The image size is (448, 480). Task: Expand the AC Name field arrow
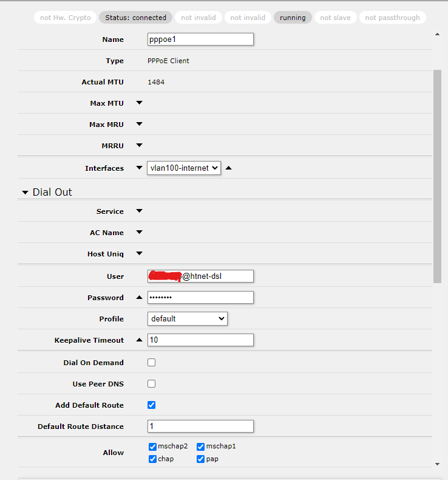point(139,233)
